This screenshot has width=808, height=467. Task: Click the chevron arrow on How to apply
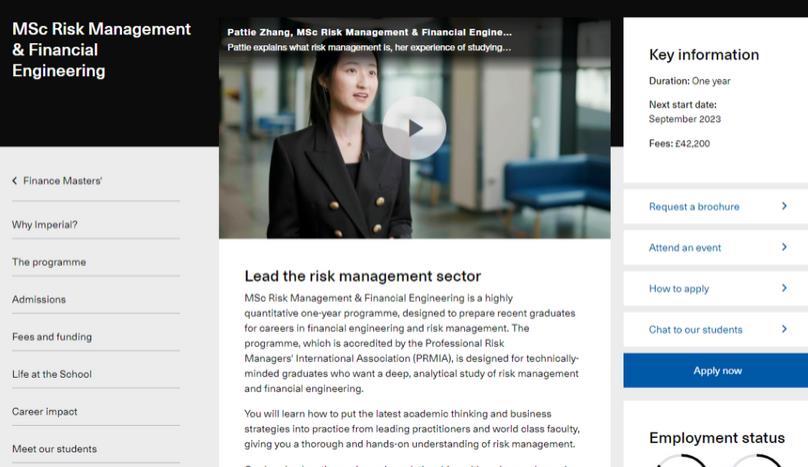(784, 288)
